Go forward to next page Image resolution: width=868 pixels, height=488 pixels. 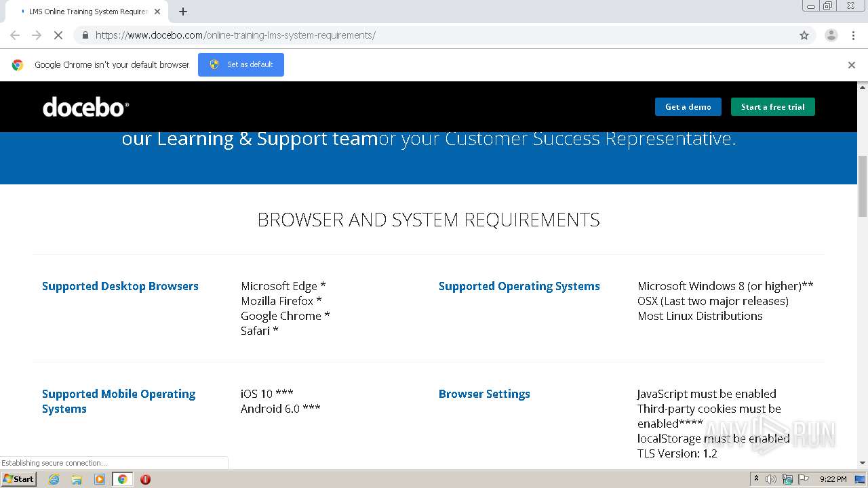(x=37, y=35)
